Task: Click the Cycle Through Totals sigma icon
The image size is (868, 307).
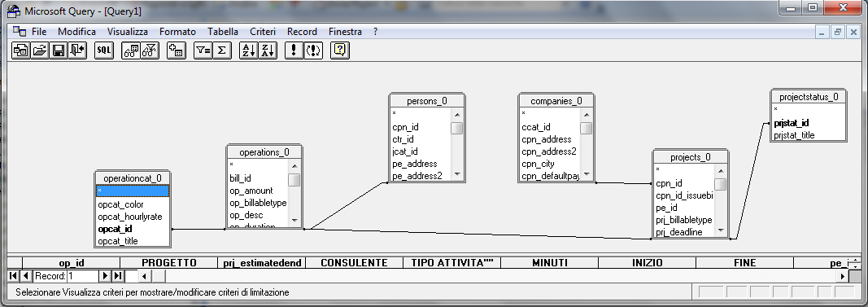Action: click(221, 50)
